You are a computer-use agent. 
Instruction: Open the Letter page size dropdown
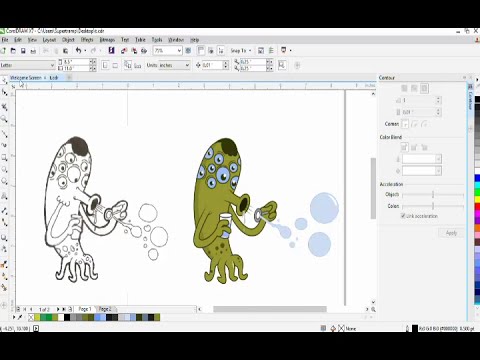coord(52,65)
